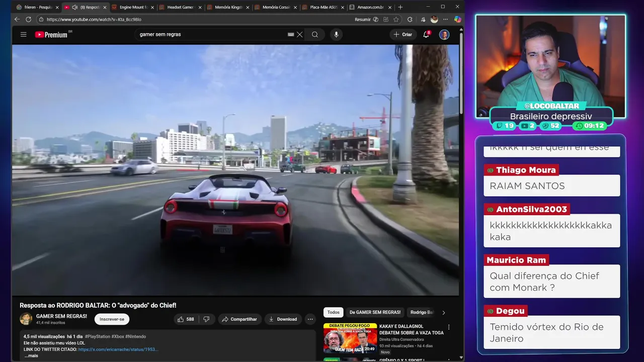
Task: Switch to Memória Corsair browser tab
Action: click(x=275, y=7)
